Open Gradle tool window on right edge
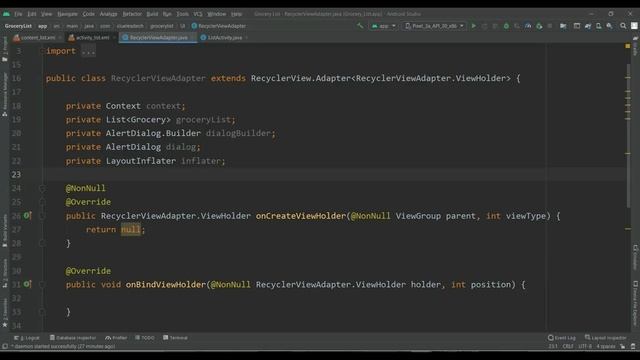640x360 pixels. pyautogui.click(x=636, y=46)
